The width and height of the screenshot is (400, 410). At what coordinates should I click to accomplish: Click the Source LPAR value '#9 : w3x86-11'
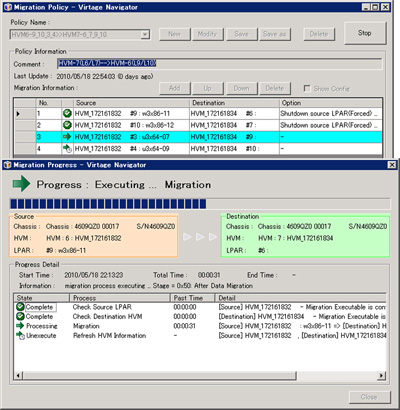66,250
